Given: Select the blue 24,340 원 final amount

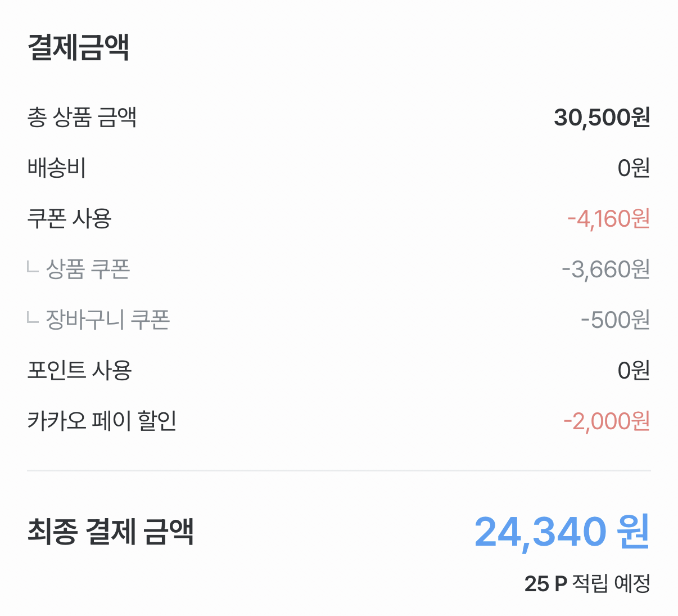Looking at the screenshot, I should [x=562, y=531].
